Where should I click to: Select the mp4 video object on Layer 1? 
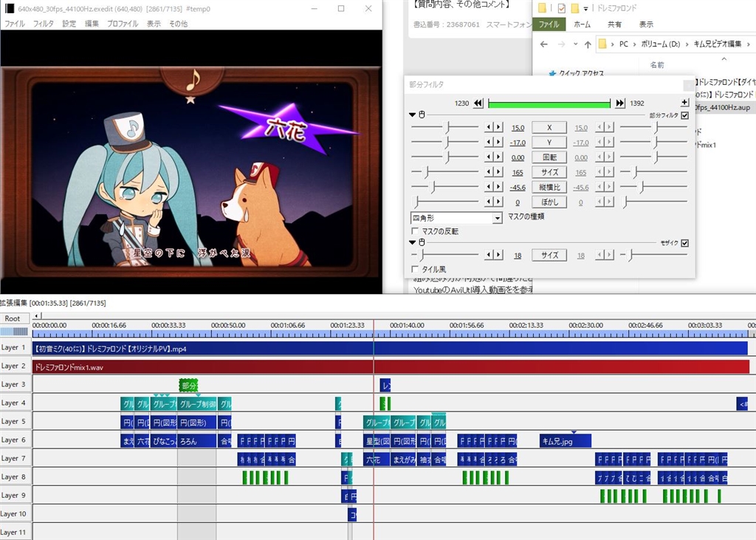(390, 349)
